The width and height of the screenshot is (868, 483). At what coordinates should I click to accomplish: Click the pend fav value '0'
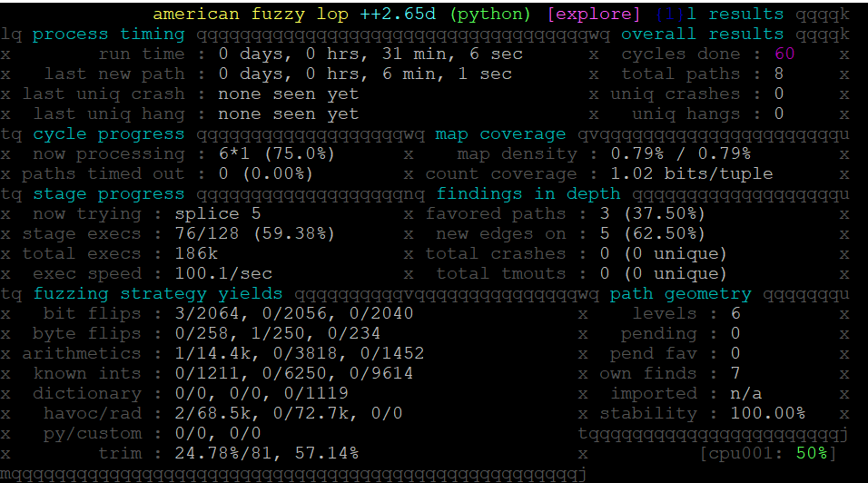(x=735, y=353)
